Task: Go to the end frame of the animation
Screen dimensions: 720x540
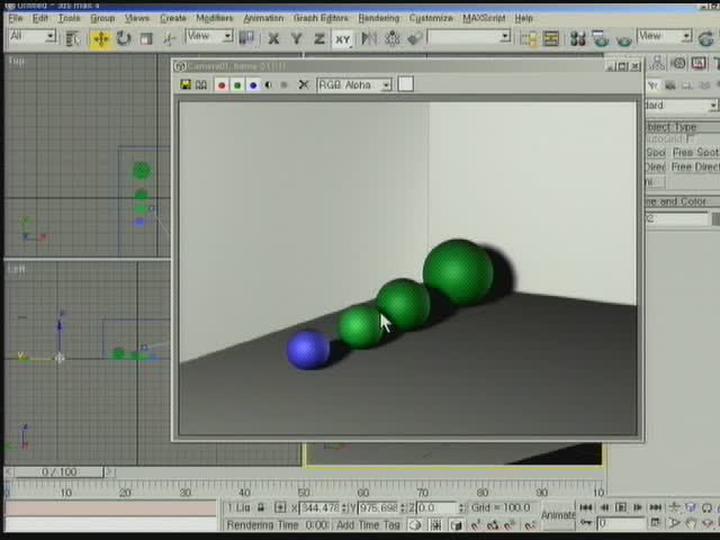Action: (x=655, y=507)
